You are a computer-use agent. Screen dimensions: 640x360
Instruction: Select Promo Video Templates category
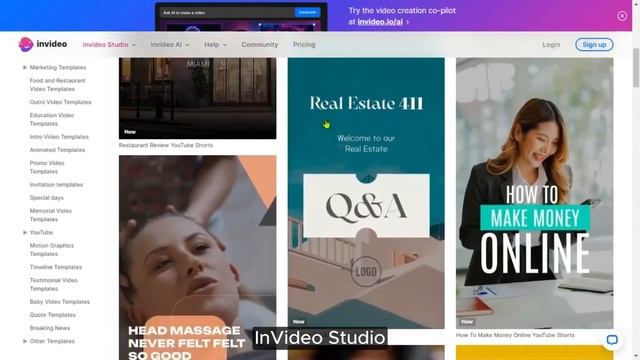tap(47, 167)
